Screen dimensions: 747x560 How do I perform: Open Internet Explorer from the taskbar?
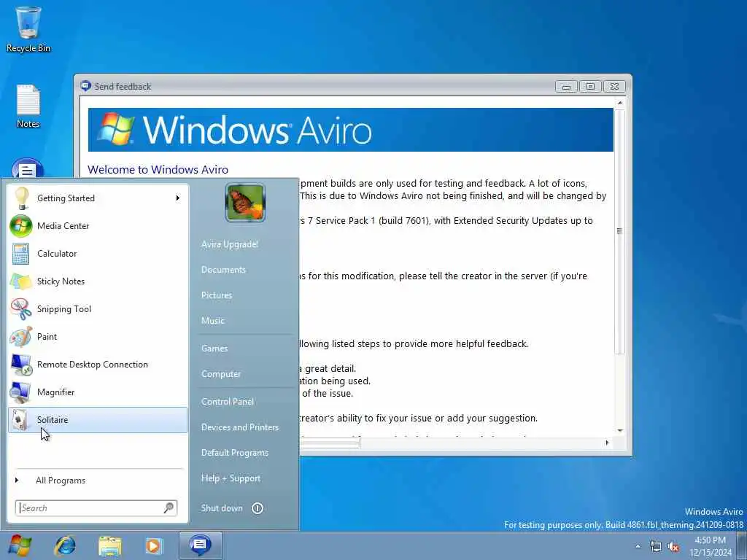click(65, 545)
